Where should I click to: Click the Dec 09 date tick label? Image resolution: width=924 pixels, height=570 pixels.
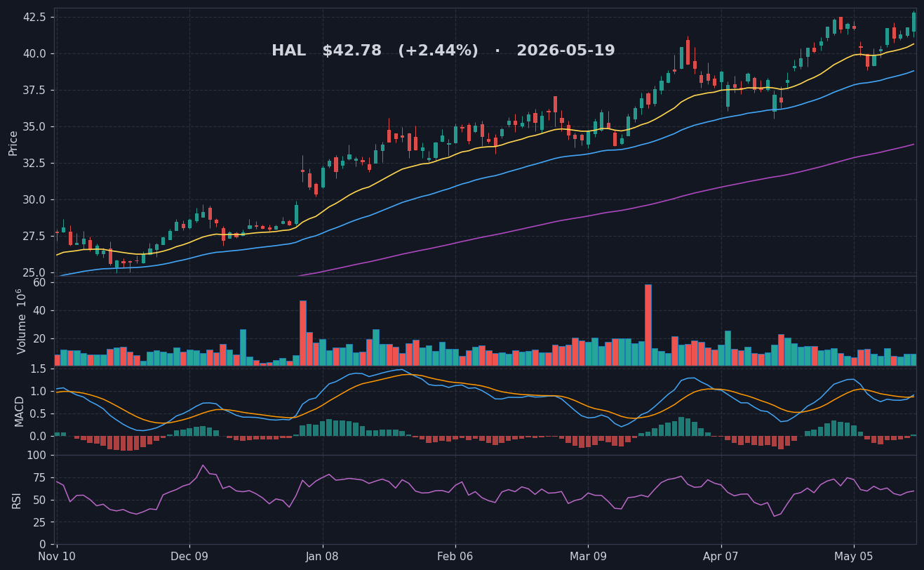click(189, 557)
